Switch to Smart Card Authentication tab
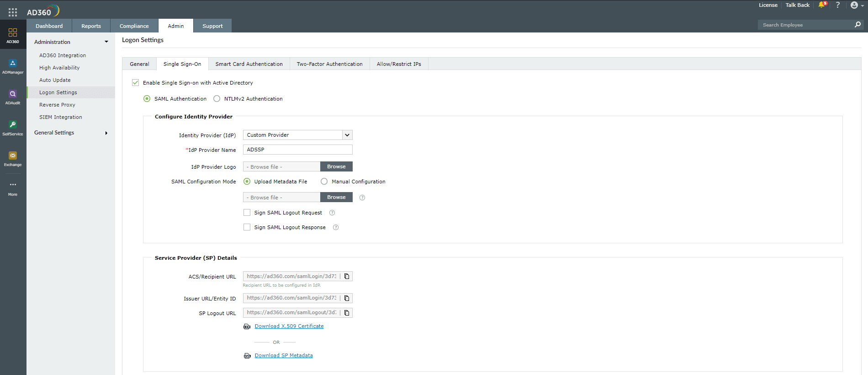This screenshot has width=868, height=375. pyautogui.click(x=249, y=64)
